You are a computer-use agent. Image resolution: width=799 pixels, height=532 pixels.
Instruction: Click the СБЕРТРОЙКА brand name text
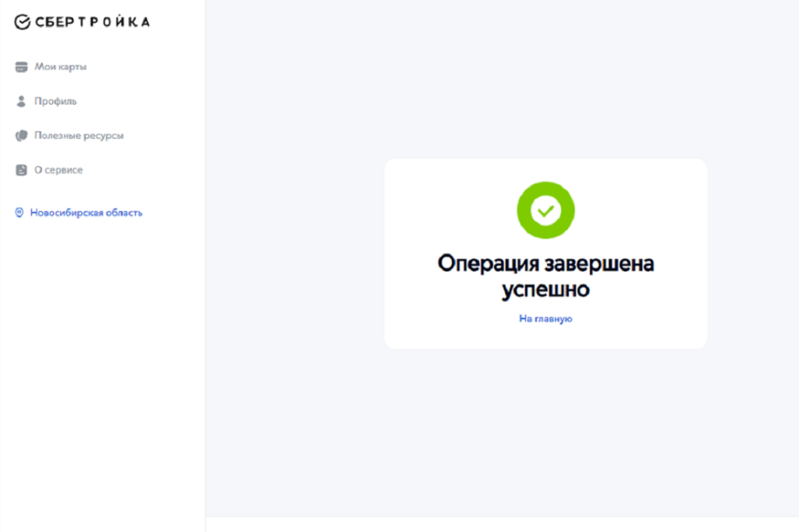[92, 23]
